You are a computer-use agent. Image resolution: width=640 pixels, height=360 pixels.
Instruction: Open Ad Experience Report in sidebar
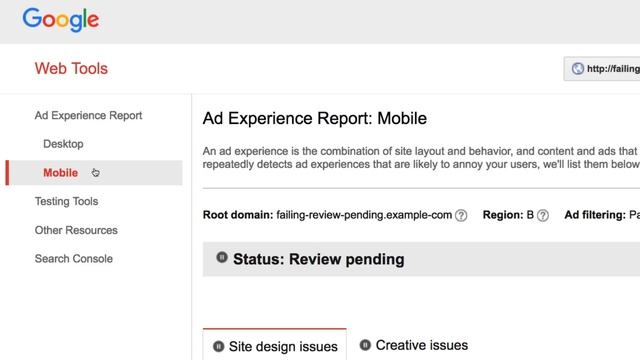pos(88,116)
